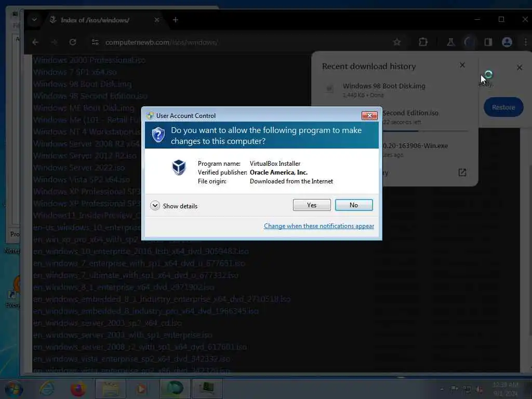Click Yes in User Account Control dialog
Screen dimensions: 532x399
(312, 205)
